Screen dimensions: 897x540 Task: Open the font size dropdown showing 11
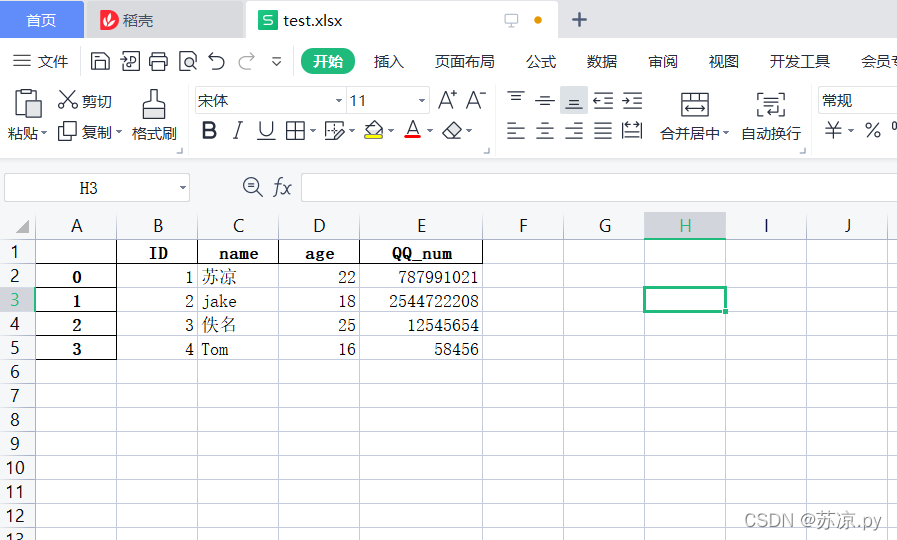[x=422, y=101]
